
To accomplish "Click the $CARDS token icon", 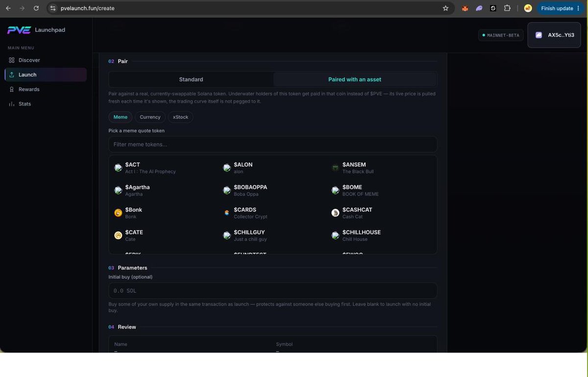I will [x=226, y=213].
